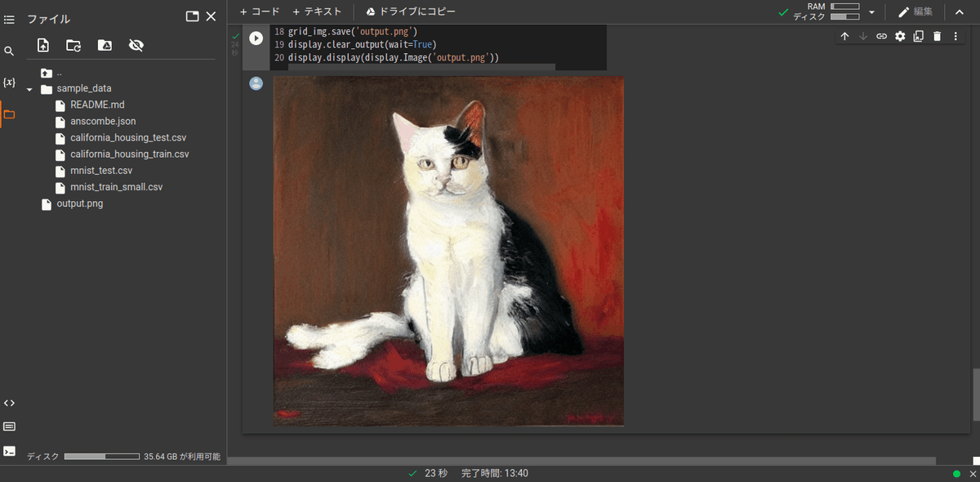This screenshot has height=482, width=980.
Task: Open the variables {x} panel
Action: [9, 83]
